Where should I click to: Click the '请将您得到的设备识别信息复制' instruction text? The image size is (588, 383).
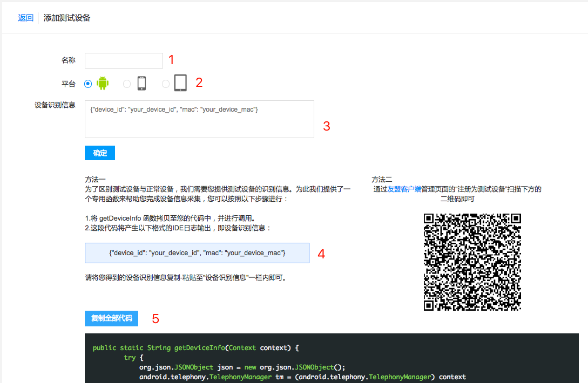186,278
